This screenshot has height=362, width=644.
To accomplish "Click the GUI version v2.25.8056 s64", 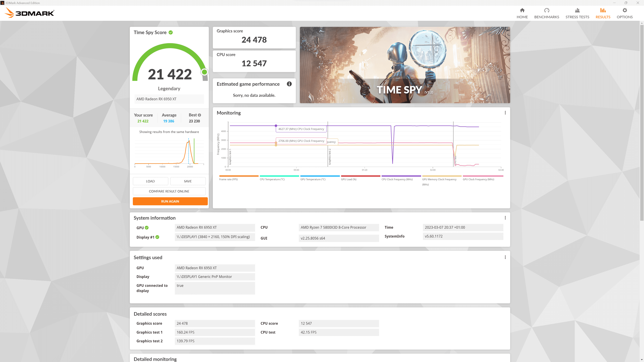I will point(339,238).
